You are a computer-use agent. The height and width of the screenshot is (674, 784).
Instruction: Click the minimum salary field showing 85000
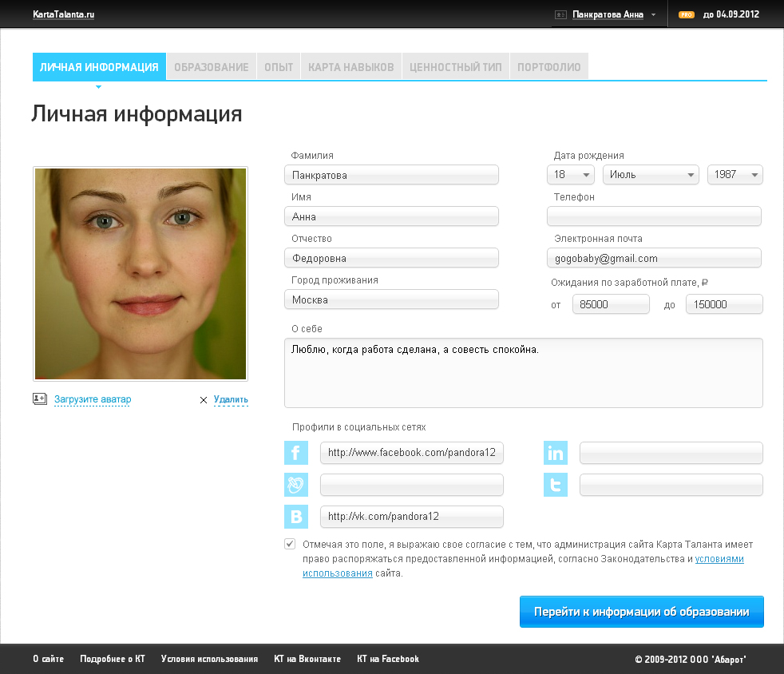[611, 304]
